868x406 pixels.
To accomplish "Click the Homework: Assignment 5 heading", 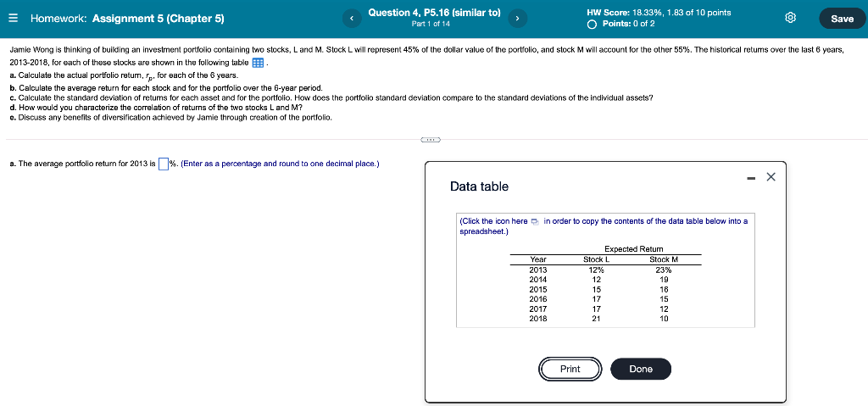I will [127, 19].
